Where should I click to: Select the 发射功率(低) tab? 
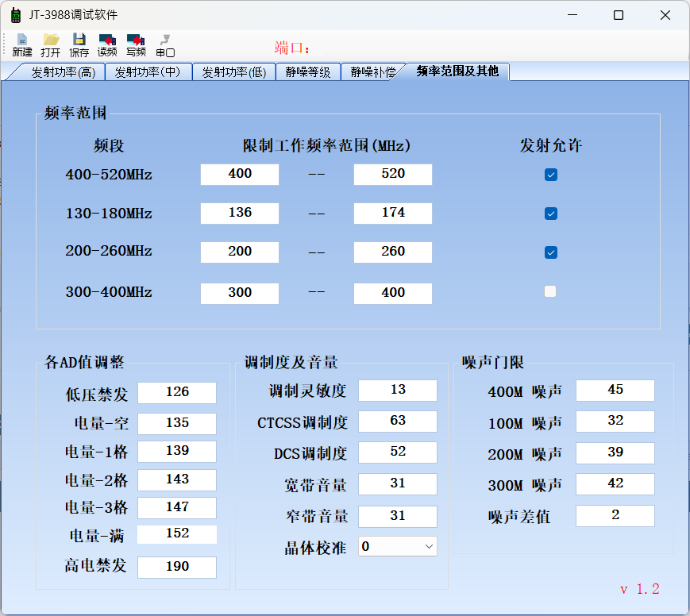click(233, 72)
